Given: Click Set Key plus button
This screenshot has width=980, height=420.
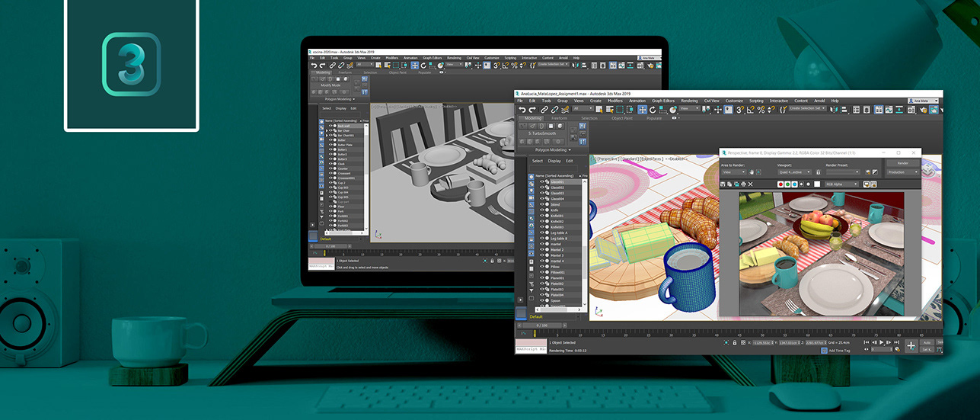Looking at the screenshot, I should click(x=911, y=346).
